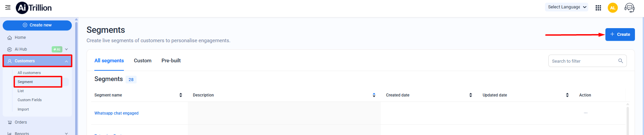This screenshot has height=135, width=644.
Task: Click the hamburger menu icon
Action: tap(8, 7)
